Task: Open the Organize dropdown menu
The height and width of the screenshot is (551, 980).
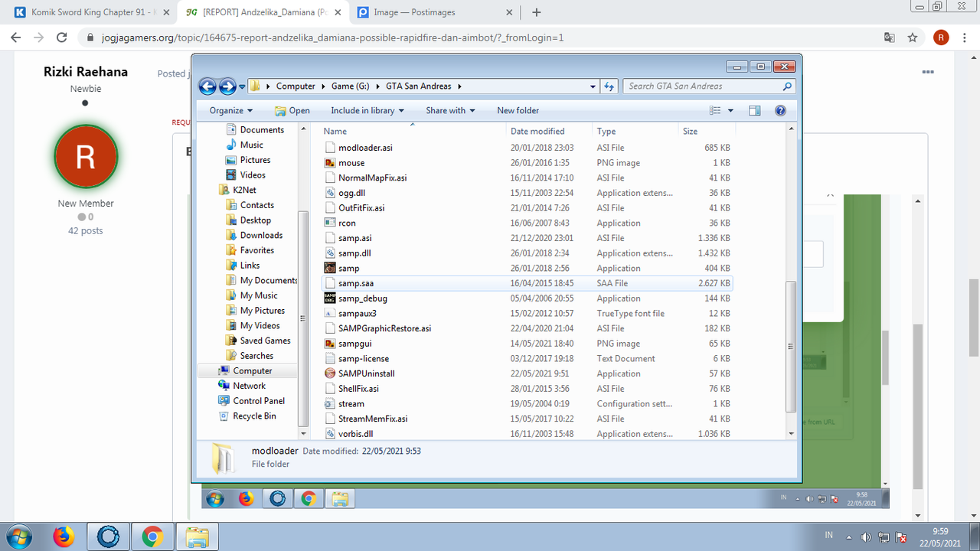Action: [x=230, y=110]
